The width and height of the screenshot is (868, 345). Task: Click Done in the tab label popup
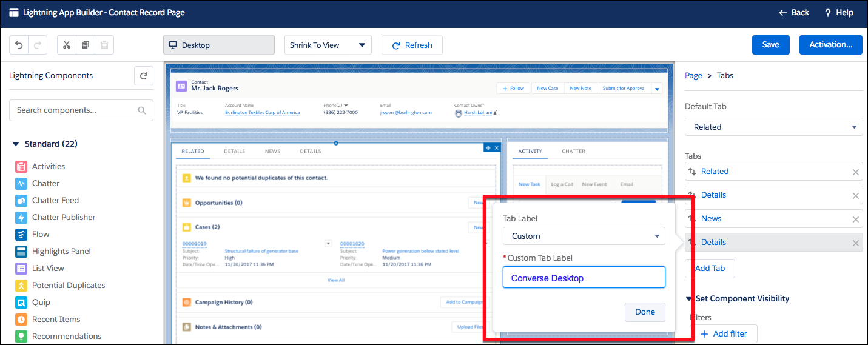(x=645, y=312)
